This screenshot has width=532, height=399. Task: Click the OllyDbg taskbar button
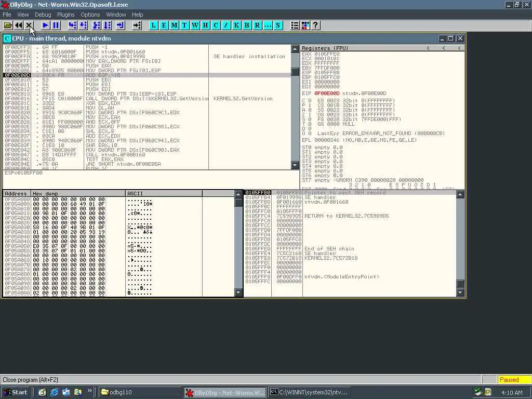(x=225, y=393)
